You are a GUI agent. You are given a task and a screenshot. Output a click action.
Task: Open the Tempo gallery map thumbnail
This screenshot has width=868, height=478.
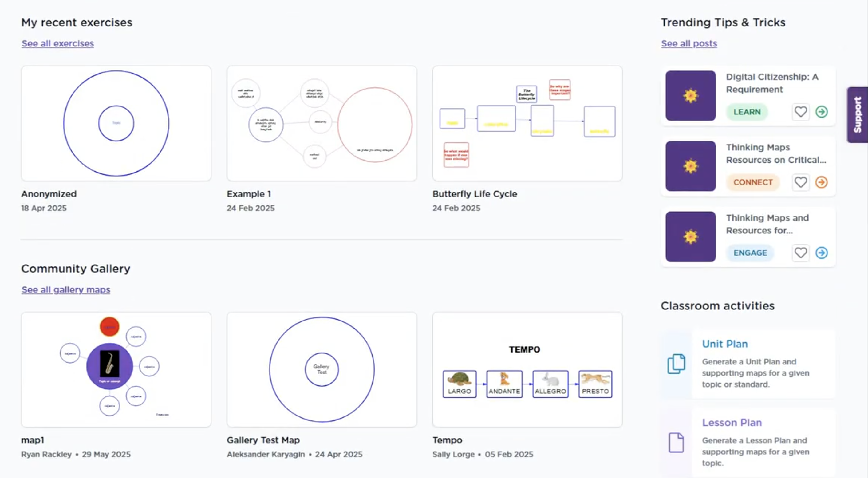click(x=527, y=369)
